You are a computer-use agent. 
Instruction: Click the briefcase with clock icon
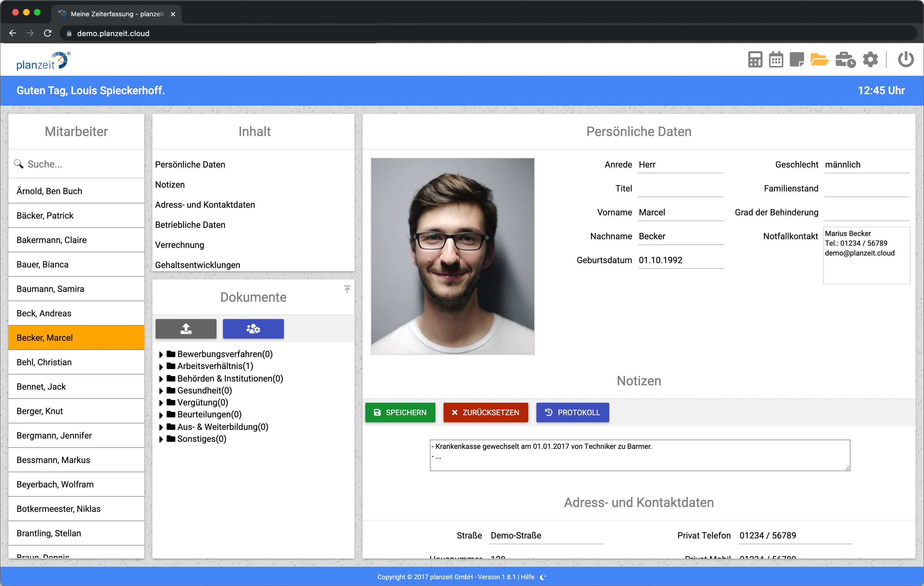[845, 60]
